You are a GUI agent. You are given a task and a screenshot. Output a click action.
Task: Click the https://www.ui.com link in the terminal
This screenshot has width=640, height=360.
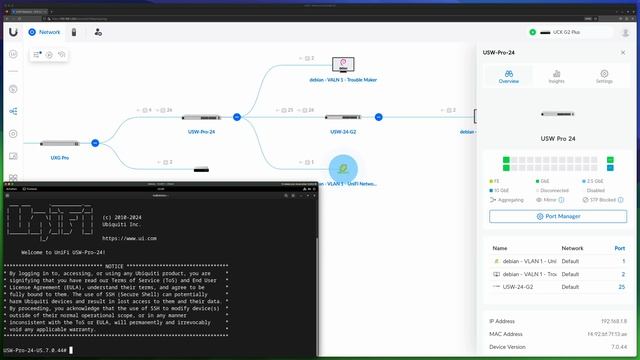point(129,238)
